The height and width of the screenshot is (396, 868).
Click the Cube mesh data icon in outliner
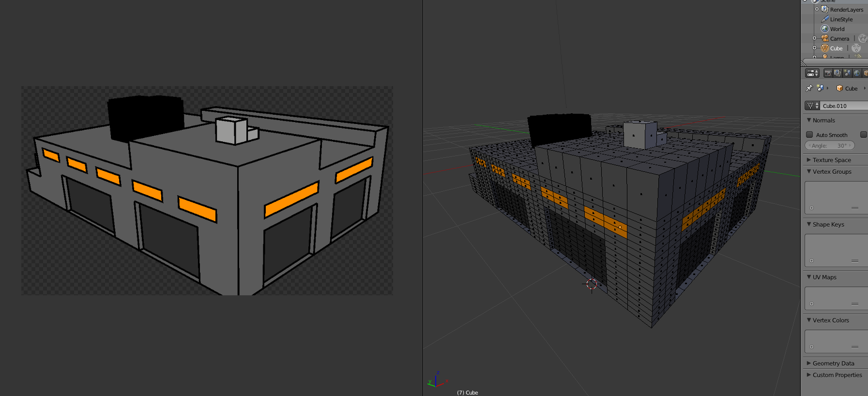[x=856, y=48]
